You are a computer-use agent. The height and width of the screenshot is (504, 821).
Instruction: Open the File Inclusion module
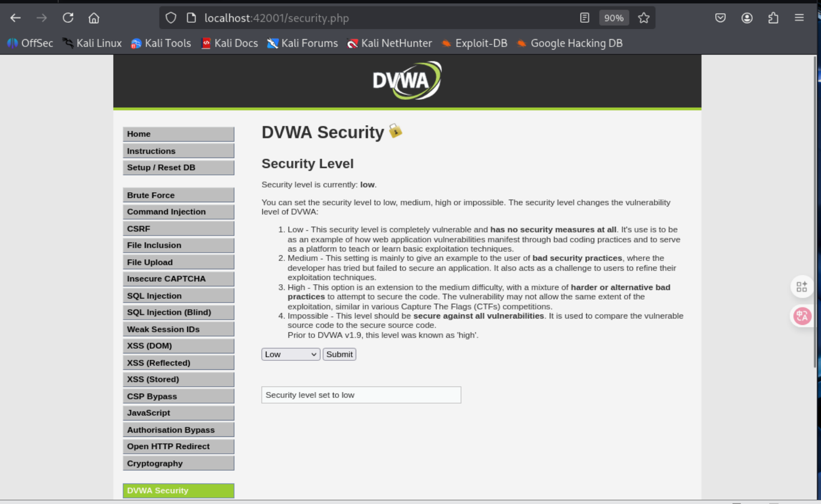(x=179, y=245)
